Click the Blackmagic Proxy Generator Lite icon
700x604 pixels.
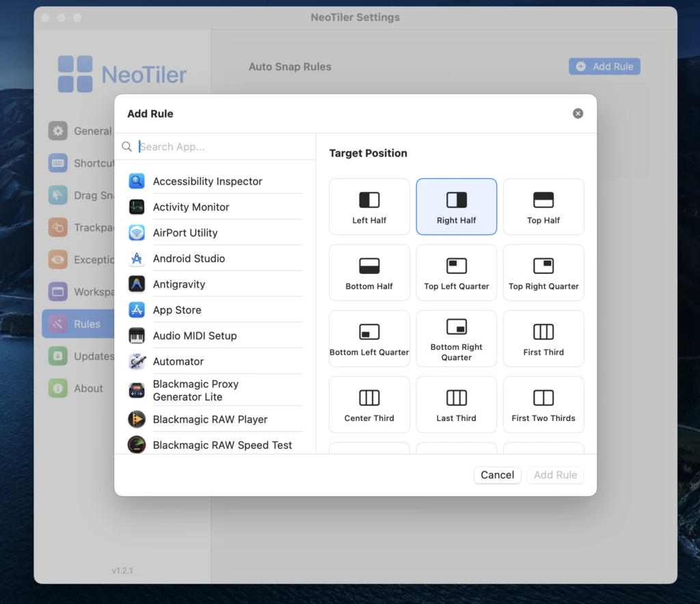click(x=137, y=390)
